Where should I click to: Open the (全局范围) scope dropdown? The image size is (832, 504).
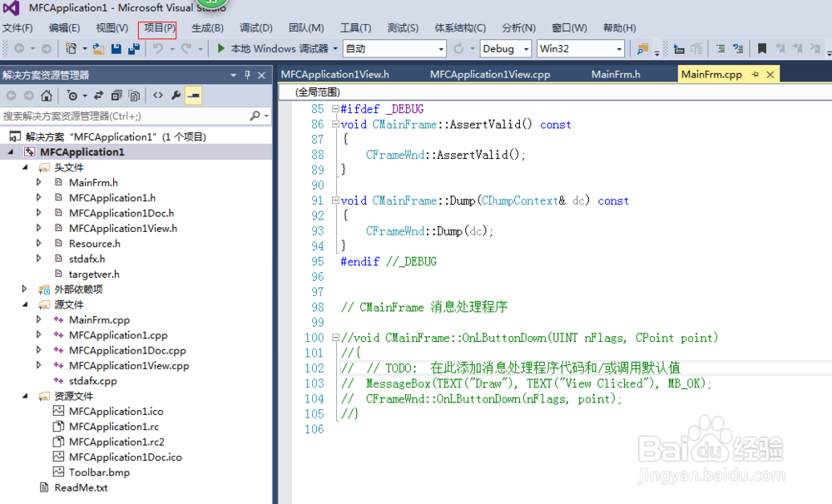coord(555,92)
